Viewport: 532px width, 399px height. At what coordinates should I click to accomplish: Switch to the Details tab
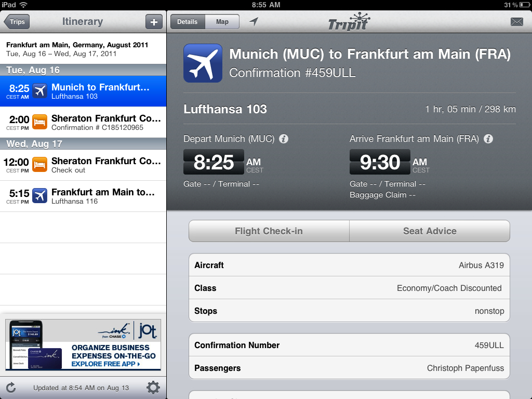tap(187, 22)
